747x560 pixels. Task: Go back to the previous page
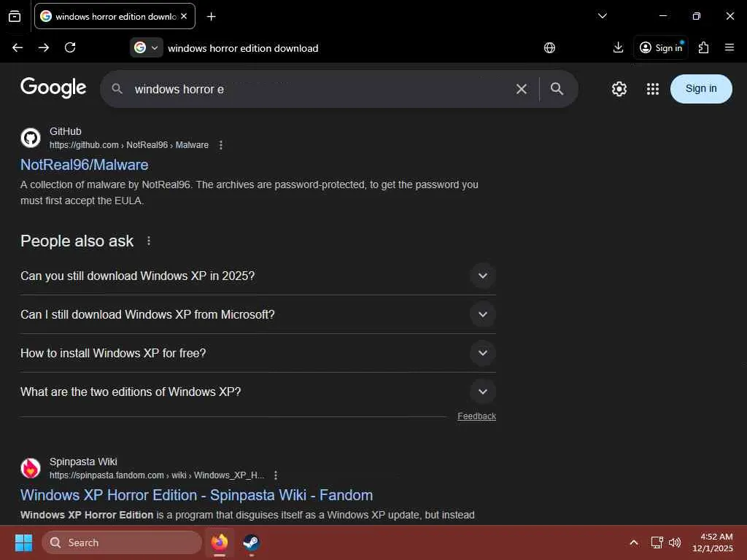18,47
